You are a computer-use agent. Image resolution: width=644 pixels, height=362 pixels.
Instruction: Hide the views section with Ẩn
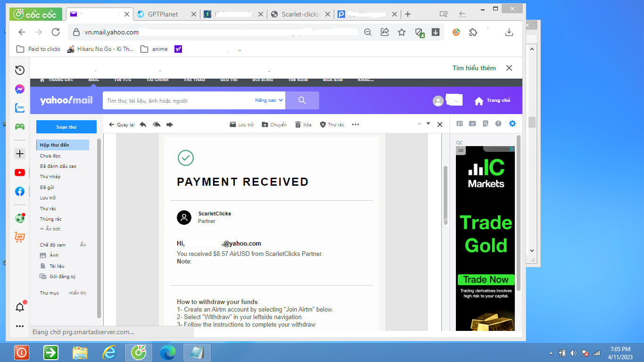(83, 245)
